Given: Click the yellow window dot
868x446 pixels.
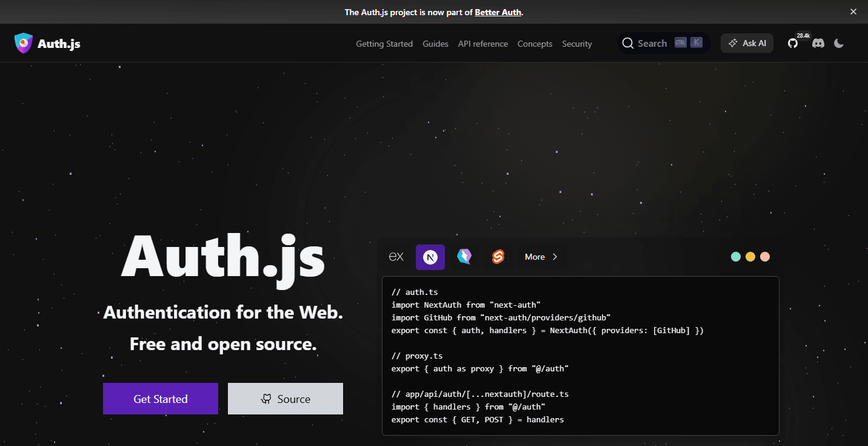Looking at the screenshot, I should (x=750, y=257).
